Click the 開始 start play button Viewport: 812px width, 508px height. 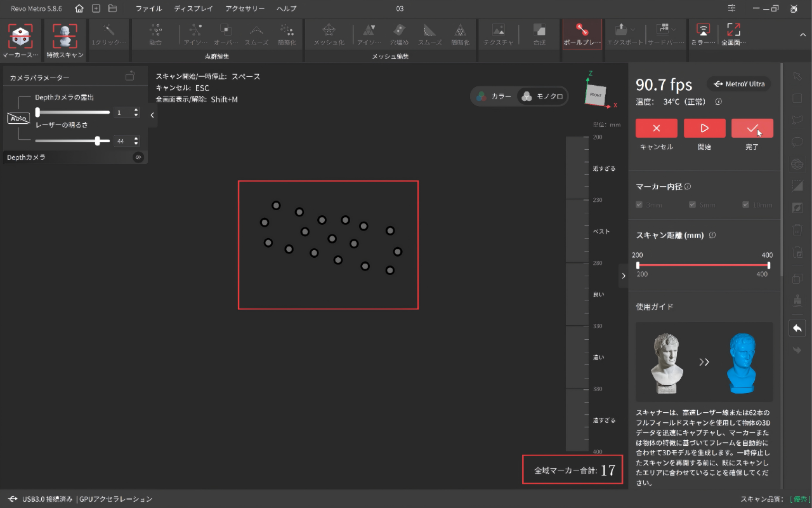tap(704, 128)
